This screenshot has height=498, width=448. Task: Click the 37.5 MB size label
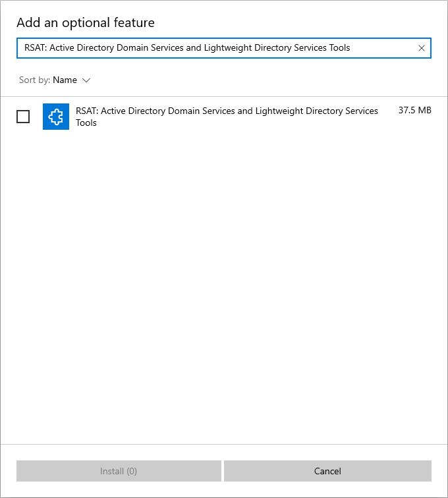coord(415,110)
